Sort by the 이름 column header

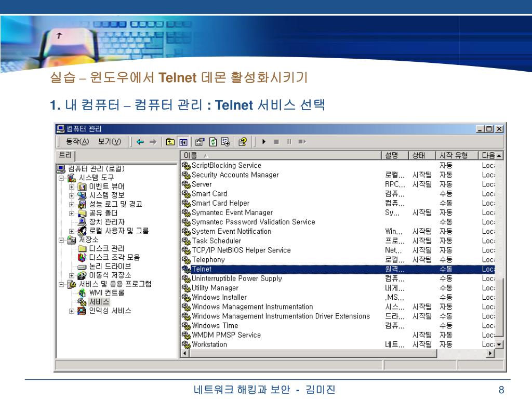281,155
